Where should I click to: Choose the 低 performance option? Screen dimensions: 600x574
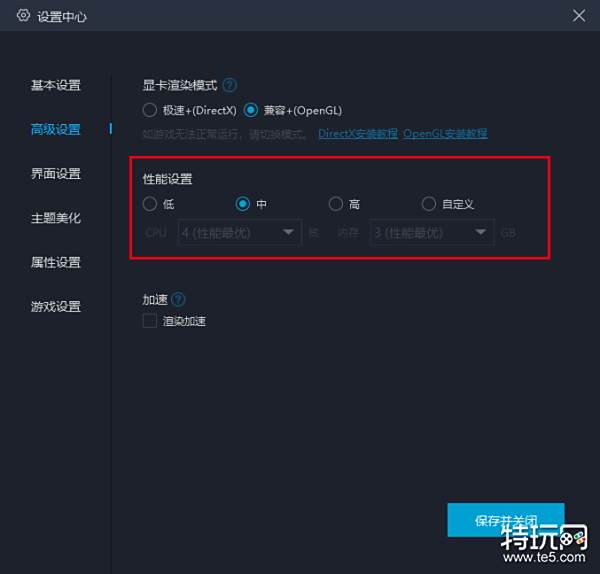click(x=150, y=204)
